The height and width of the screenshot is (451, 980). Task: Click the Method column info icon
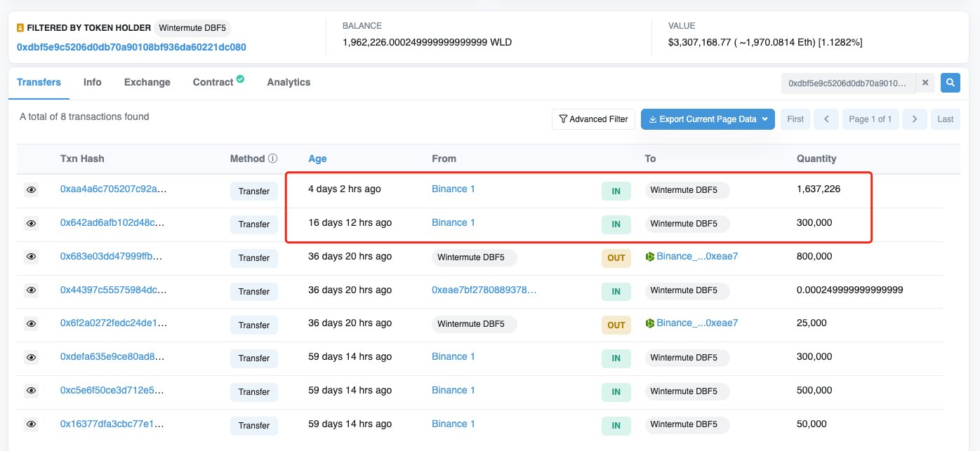[x=273, y=159]
